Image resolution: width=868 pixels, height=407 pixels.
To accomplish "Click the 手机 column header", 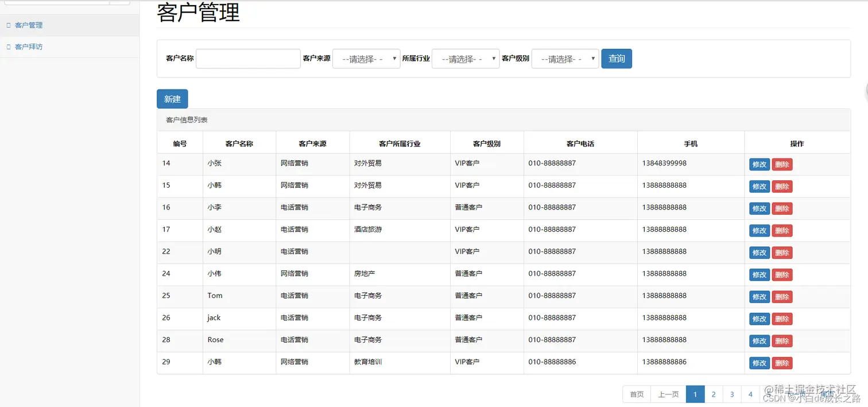I will click(x=691, y=144).
